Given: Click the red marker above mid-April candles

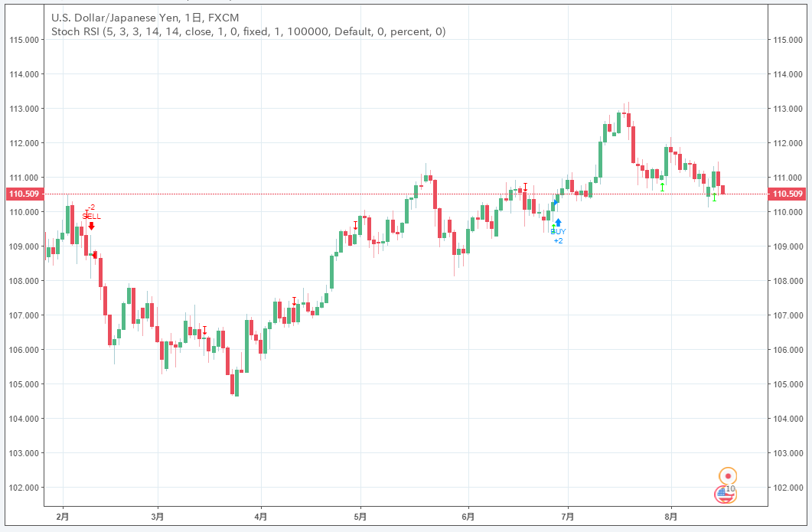Looking at the screenshot, I should [x=294, y=301].
